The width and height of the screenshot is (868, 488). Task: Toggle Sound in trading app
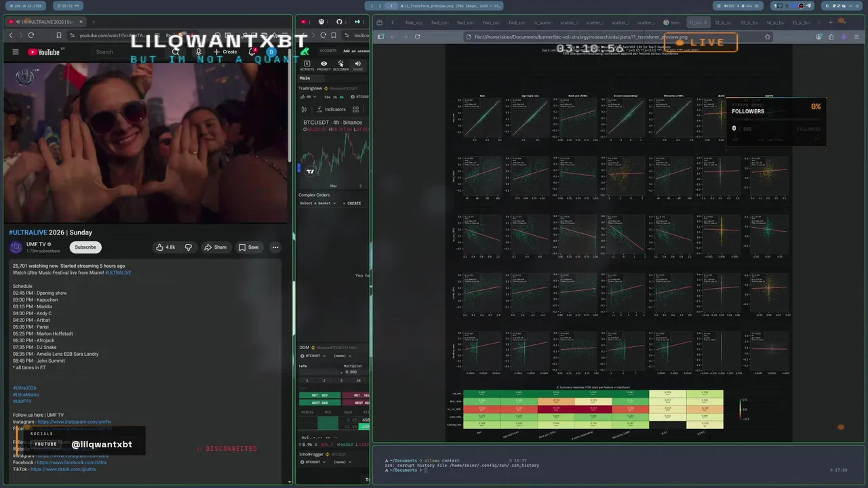tap(357, 65)
